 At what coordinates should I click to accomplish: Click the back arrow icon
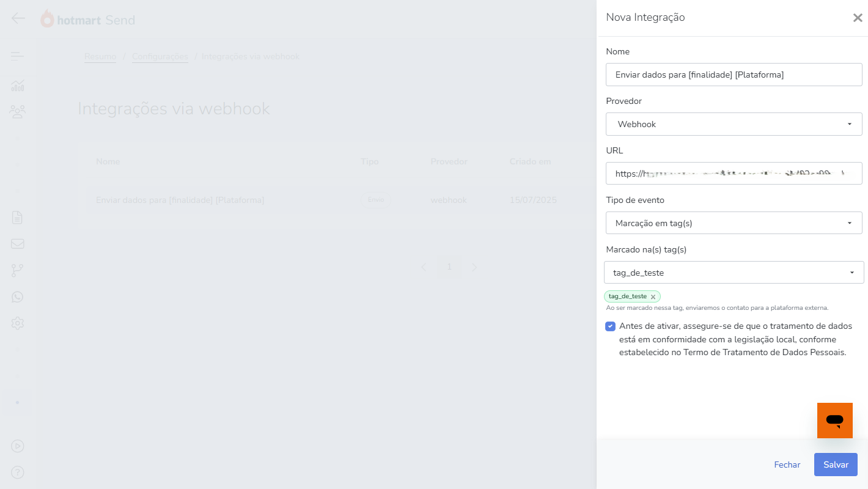tap(18, 18)
